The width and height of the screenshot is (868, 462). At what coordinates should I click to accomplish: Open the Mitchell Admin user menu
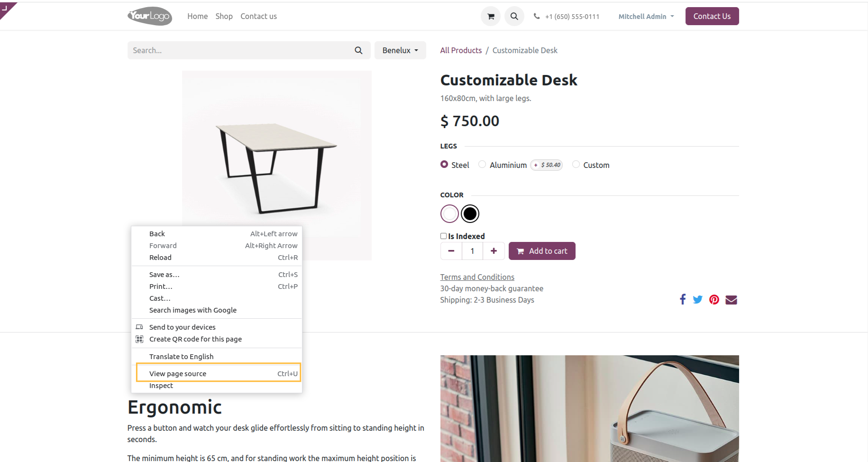(x=646, y=17)
